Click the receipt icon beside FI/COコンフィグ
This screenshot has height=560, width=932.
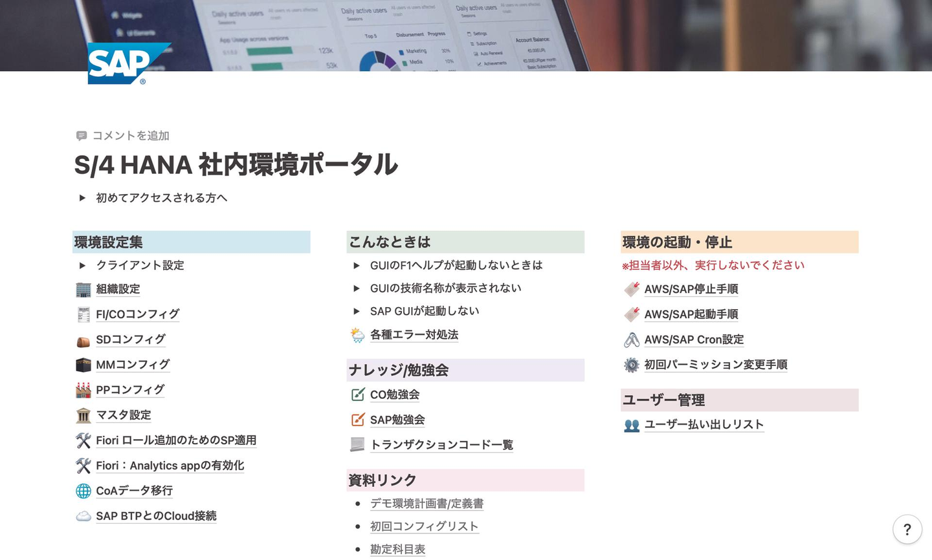click(x=83, y=315)
